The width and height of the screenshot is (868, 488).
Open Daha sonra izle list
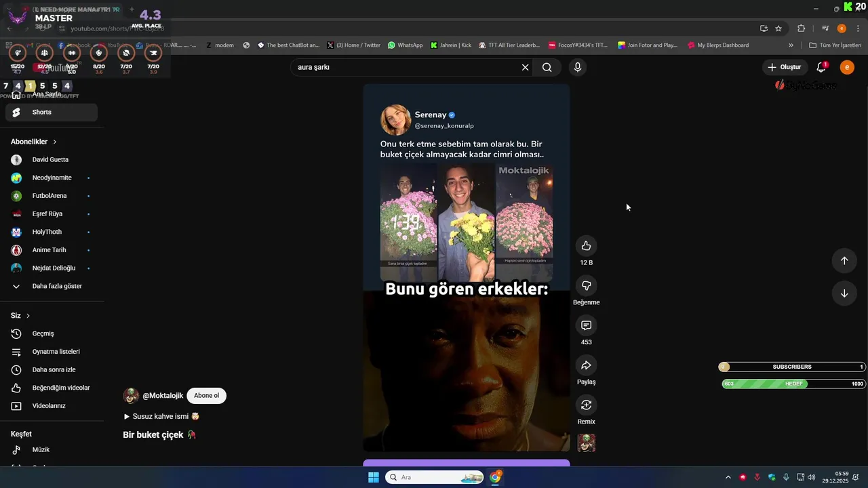coord(52,370)
